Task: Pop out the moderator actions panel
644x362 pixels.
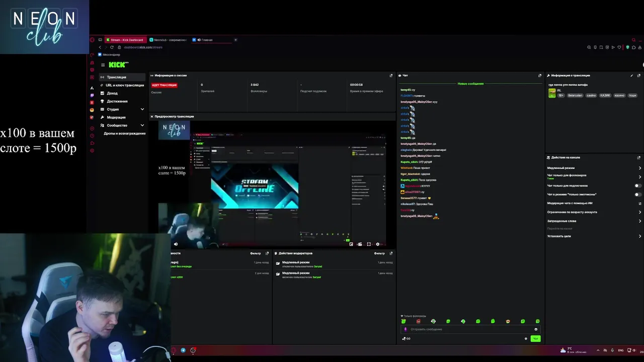Action: click(x=391, y=253)
